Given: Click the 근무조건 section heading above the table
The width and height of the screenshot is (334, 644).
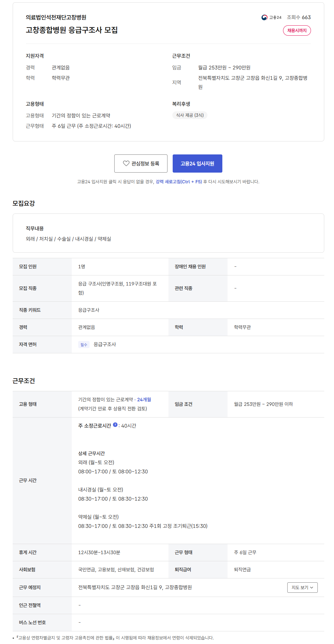Looking at the screenshot, I should (24, 381).
